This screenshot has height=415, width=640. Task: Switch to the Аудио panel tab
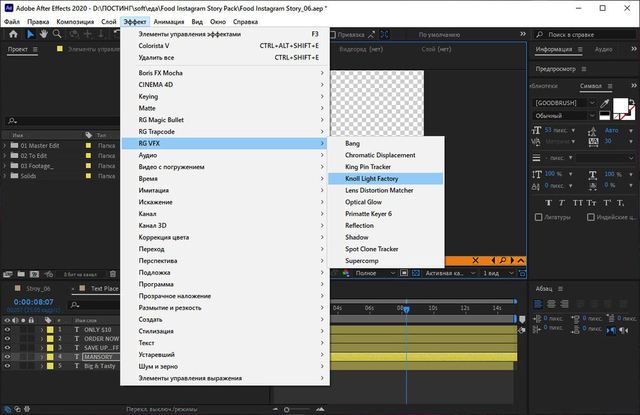click(x=605, y=48)
